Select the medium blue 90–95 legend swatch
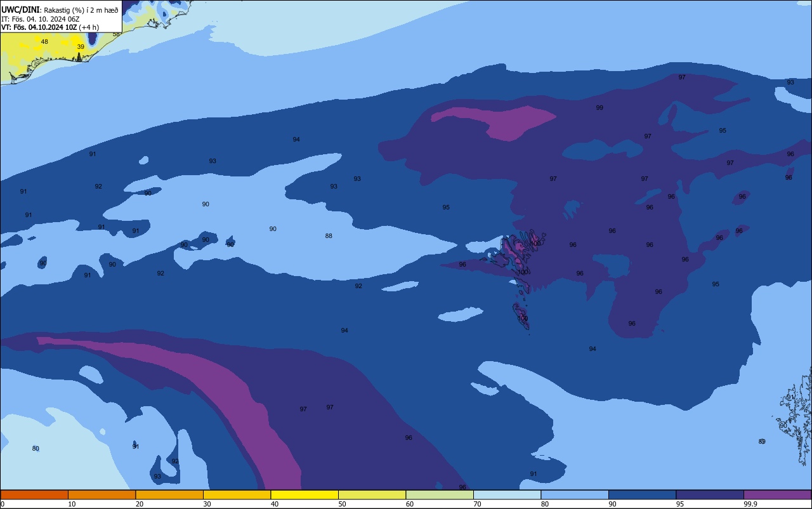 [642, 494]
